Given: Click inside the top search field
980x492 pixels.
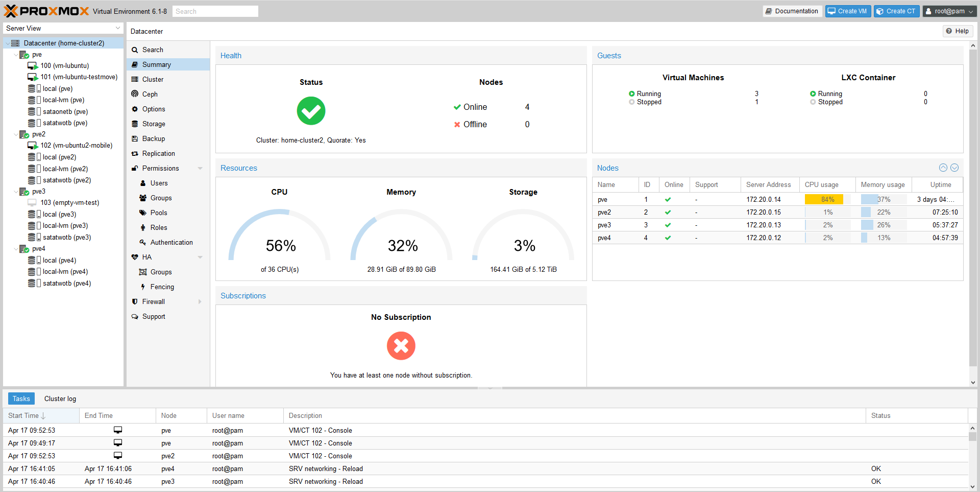Looking at the screenshot, I should pos(215,11).
